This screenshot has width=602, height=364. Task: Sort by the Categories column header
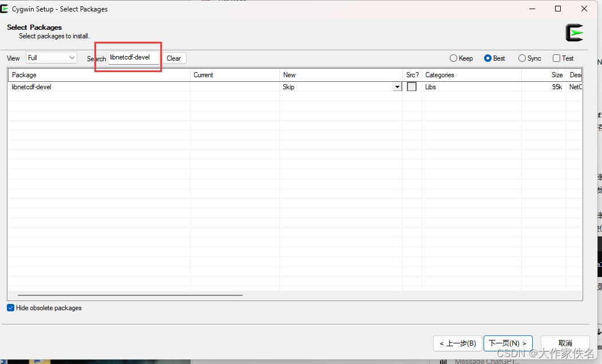472,75
